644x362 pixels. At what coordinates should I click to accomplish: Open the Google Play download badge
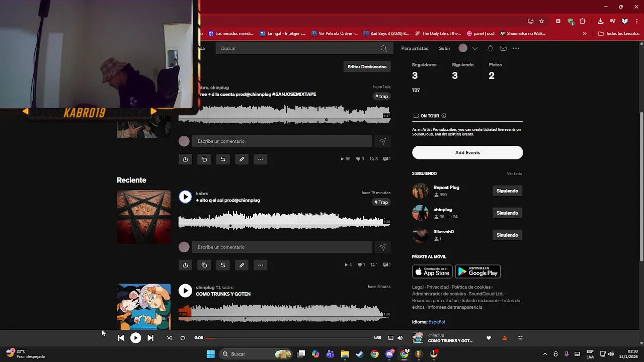[x=478, y=271]
